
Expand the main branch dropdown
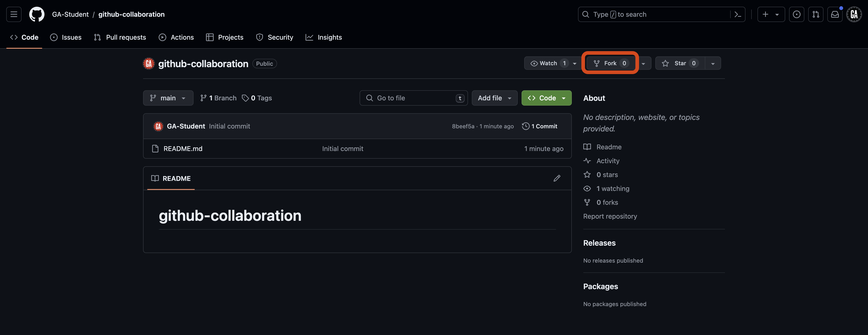pos(168,98)
